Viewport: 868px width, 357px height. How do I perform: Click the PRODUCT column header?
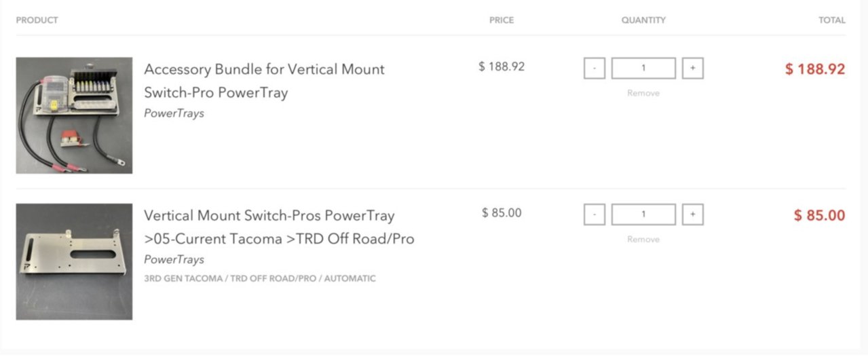[37, 20]
